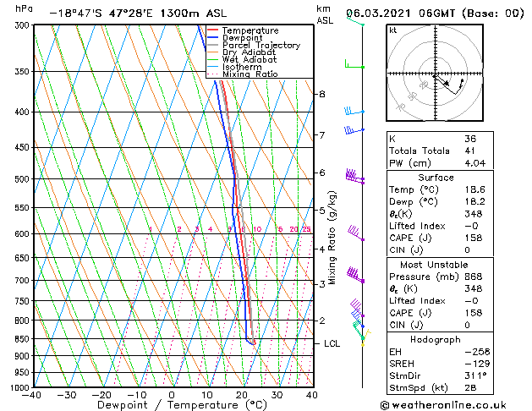This screenshot has width=532, height=411.
Task: Click the 'Hodograph' section heading in table
Action: pos(436,339)
